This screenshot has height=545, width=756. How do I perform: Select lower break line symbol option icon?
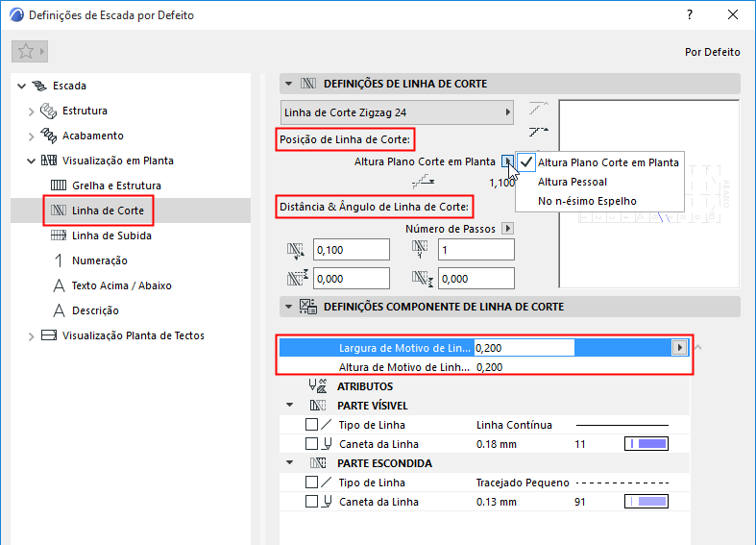click(539, 131)
